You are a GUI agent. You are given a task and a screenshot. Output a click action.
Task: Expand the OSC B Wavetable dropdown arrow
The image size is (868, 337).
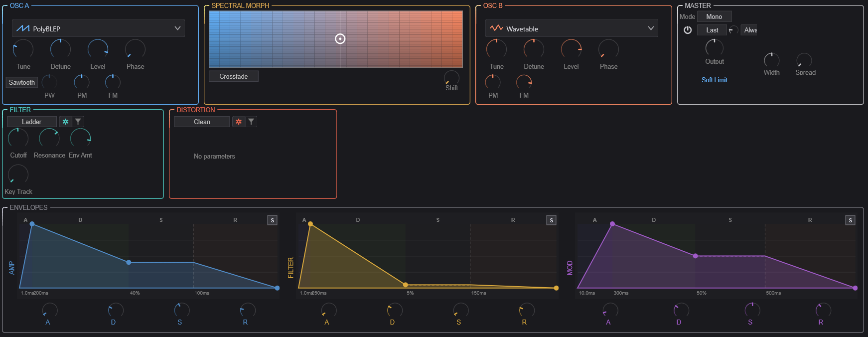point(651,28)
